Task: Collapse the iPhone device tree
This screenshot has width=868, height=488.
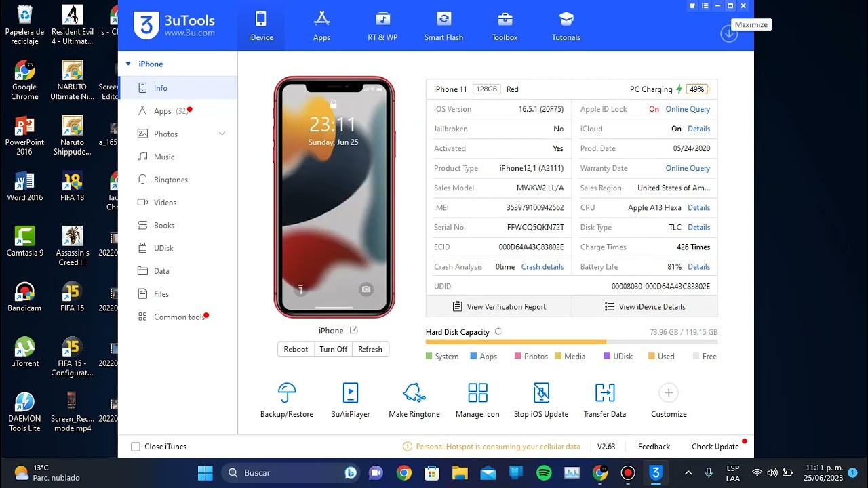Action: (128, 64)
